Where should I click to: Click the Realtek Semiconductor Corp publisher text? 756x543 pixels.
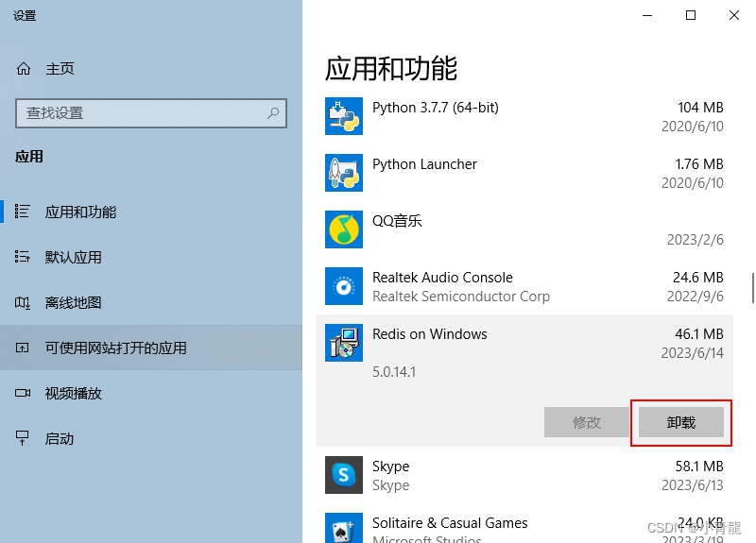(461, 297)
